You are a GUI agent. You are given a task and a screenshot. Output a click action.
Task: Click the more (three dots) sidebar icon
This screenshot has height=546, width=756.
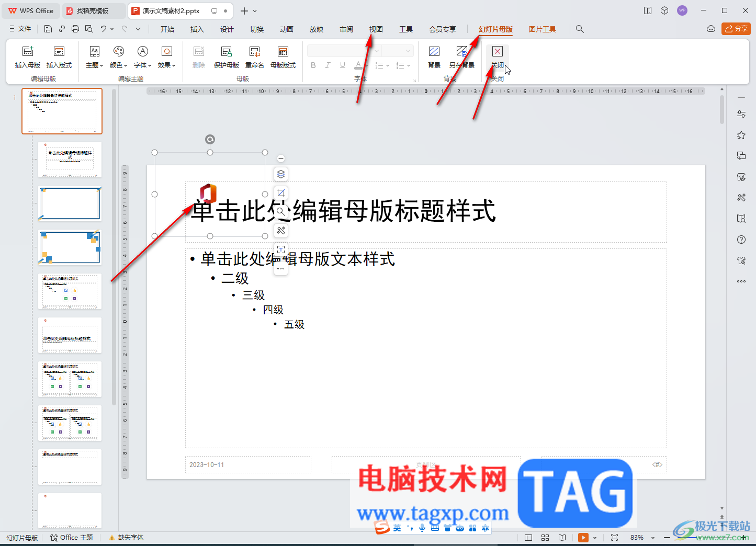pyautogui.click(x=741, y=281)
